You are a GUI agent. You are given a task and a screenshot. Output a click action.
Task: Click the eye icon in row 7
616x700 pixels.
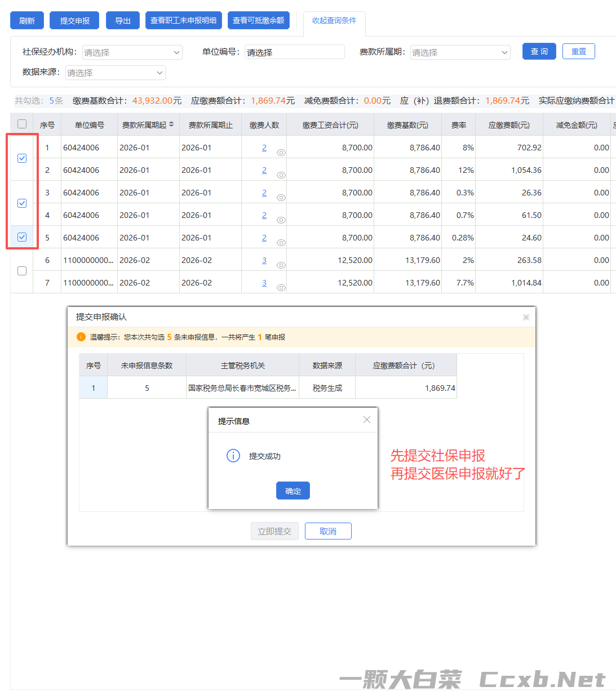tap(281, 288)
